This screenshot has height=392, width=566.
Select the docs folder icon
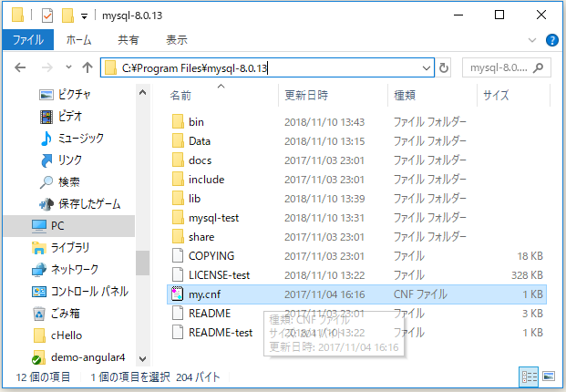point(178,160)
